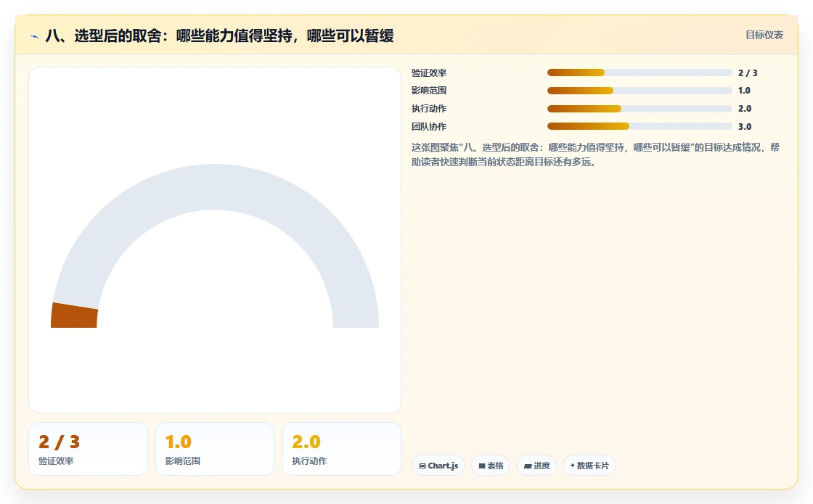Click the 进度 tag
This screenshot has width=813, height=504.
pyautogui.click(x=536, y=466)
